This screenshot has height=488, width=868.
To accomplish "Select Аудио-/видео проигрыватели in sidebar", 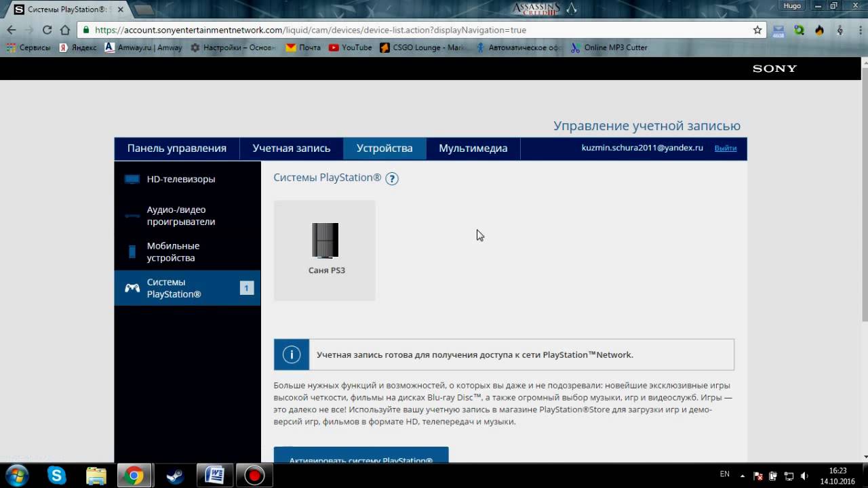I will tap(187, 216).
